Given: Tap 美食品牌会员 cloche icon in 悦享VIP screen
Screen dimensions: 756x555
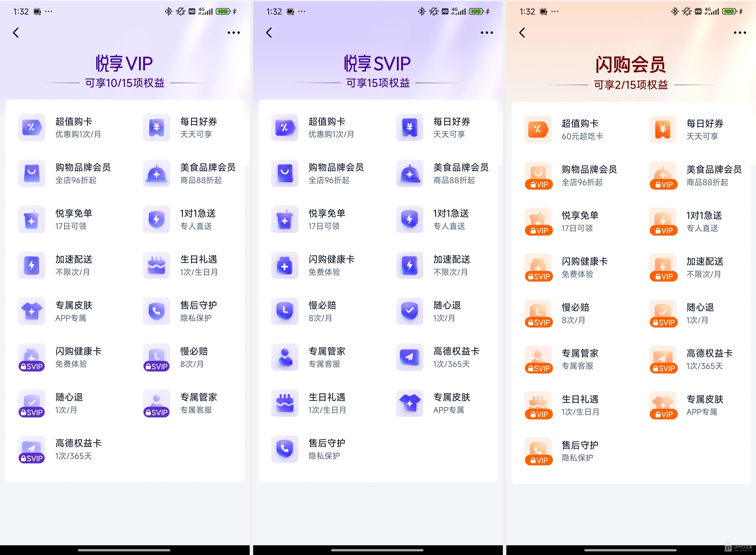Looking at the screenshot, I should pos(157,173).
